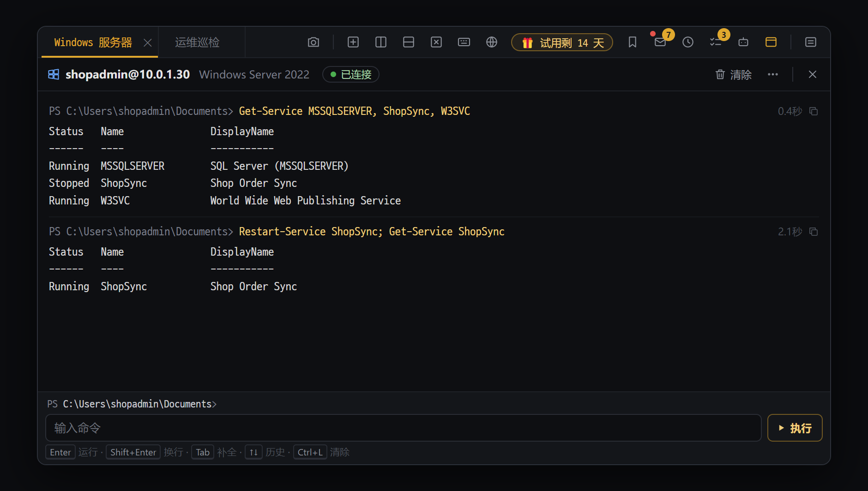Close the Windows 服务器 tab

tap(148, 42)
